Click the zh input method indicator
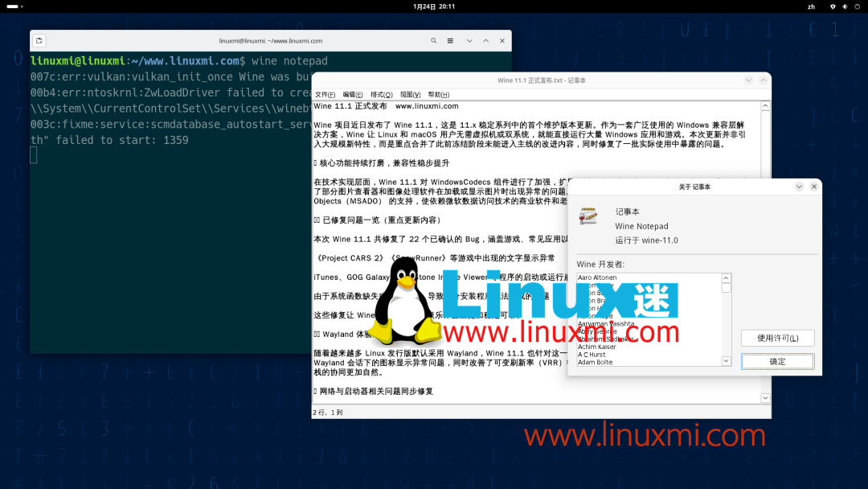The width and height of the screenshot is (868, 489). pyautogui.click(x=811, y=6)
